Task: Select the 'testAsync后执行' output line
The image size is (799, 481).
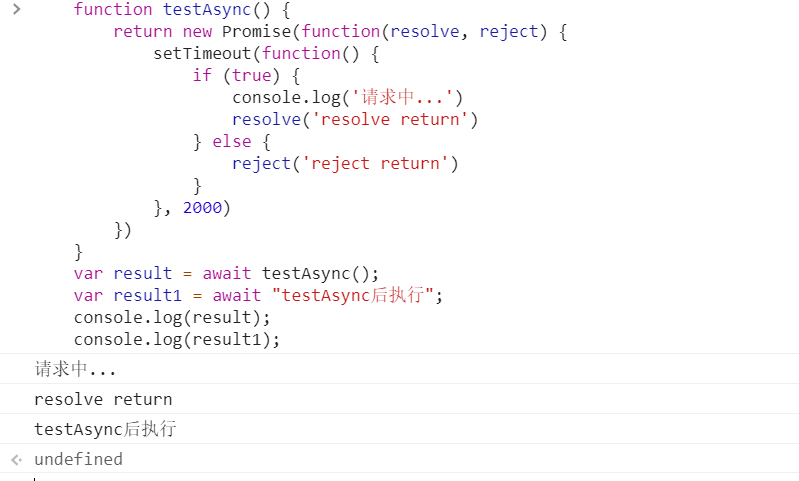Action: [105, 429]
